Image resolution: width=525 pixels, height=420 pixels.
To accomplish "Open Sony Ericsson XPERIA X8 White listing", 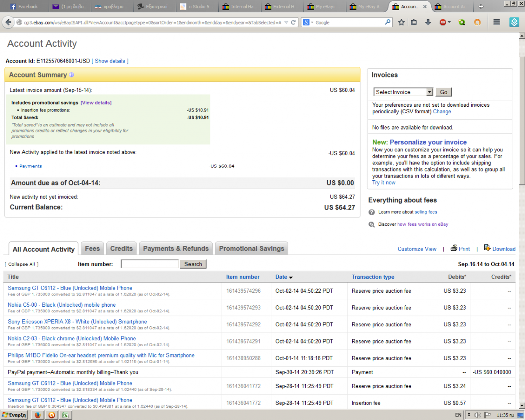I will (77, 322).
